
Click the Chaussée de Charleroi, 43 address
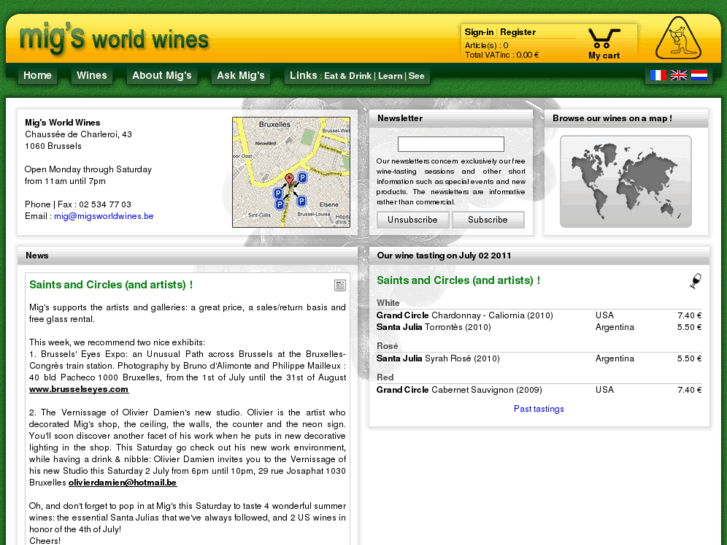78,135
